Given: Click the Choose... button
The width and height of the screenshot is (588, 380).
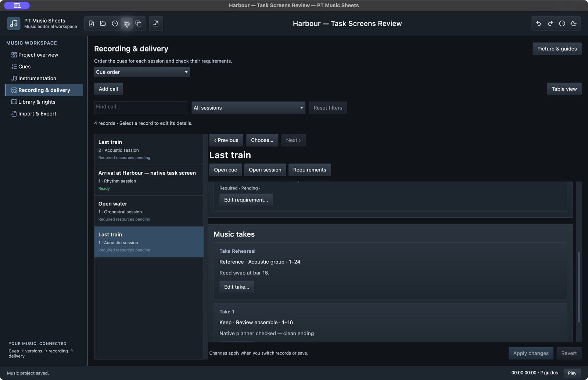Looking at the screenshot, I should click(262, 140).
